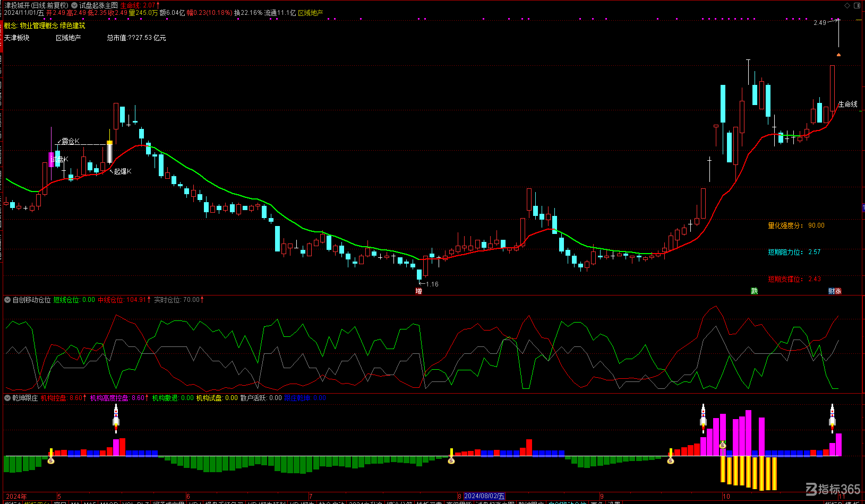Click the 1.16 lowest price label
This screenshot has width=865, height=504.
(432, 284)
